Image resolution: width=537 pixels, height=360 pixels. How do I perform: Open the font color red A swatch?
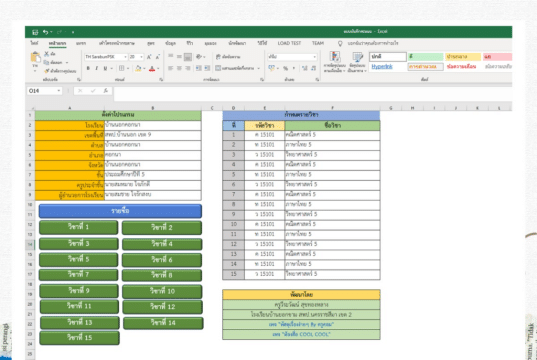pyautogui.click(x=152, y=69)
